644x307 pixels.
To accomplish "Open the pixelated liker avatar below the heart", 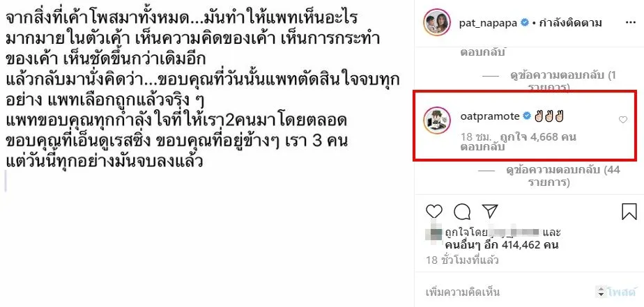I will (x=434, y=234).
